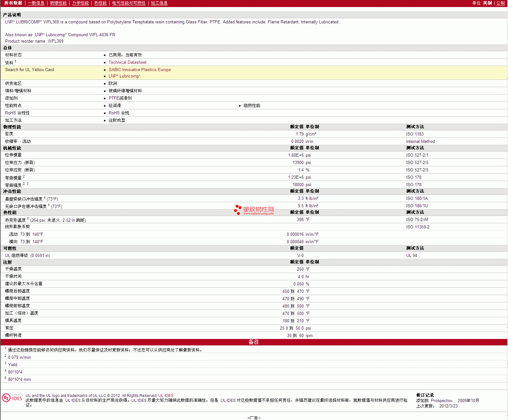The height and width of the screenshot is (420, 508).
Task: Click the UL IDES logo icon
Action: click(13, 398)
